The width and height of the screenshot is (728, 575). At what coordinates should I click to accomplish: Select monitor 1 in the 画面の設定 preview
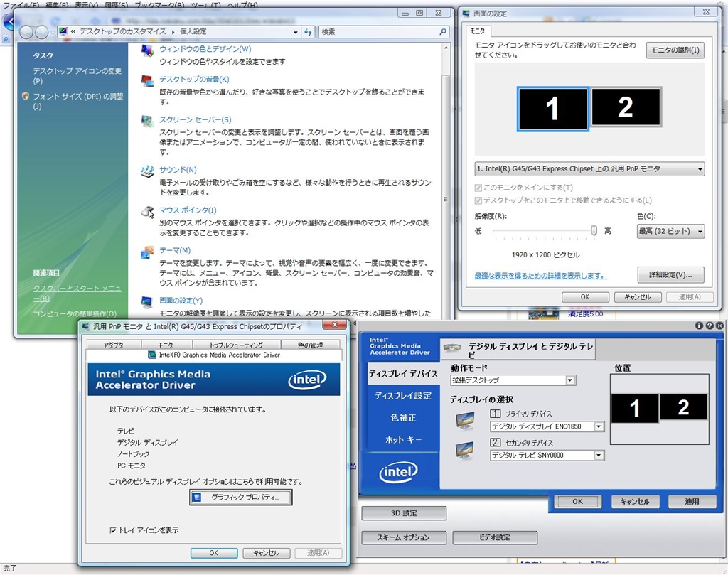(552, 109)
